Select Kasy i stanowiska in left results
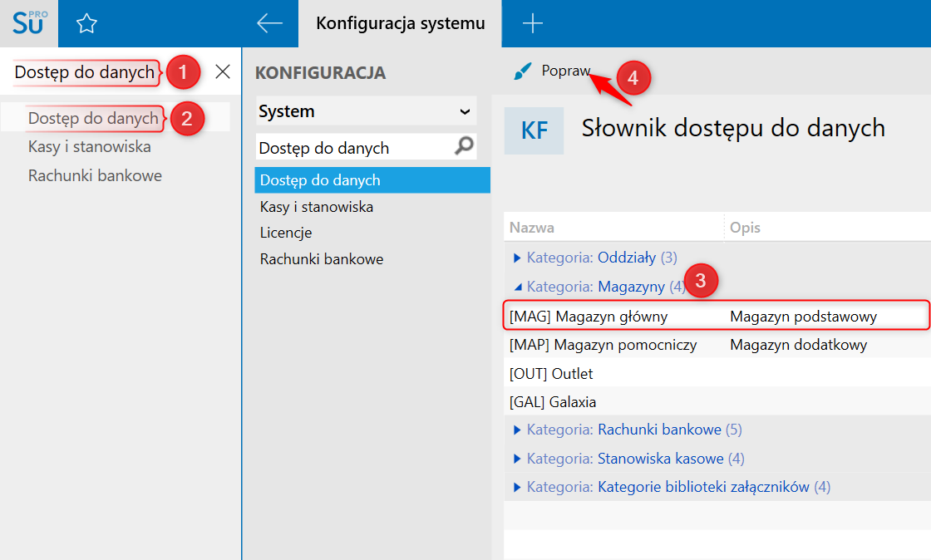 coord(90,146)
